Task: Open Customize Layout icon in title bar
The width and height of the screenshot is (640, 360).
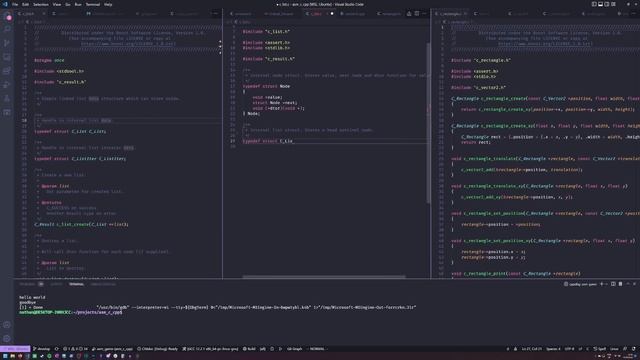Action: [x=613, y=4]
